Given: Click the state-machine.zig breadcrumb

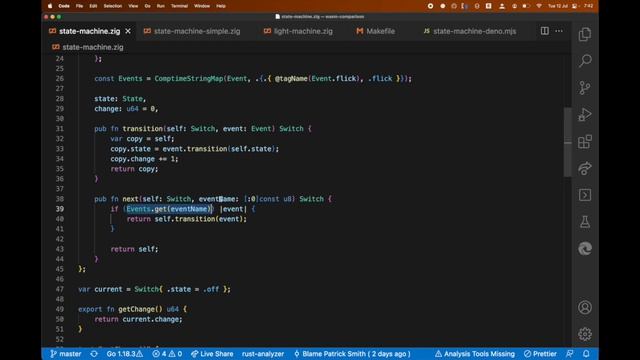Looking at the screenshot, I should [93, 47].
